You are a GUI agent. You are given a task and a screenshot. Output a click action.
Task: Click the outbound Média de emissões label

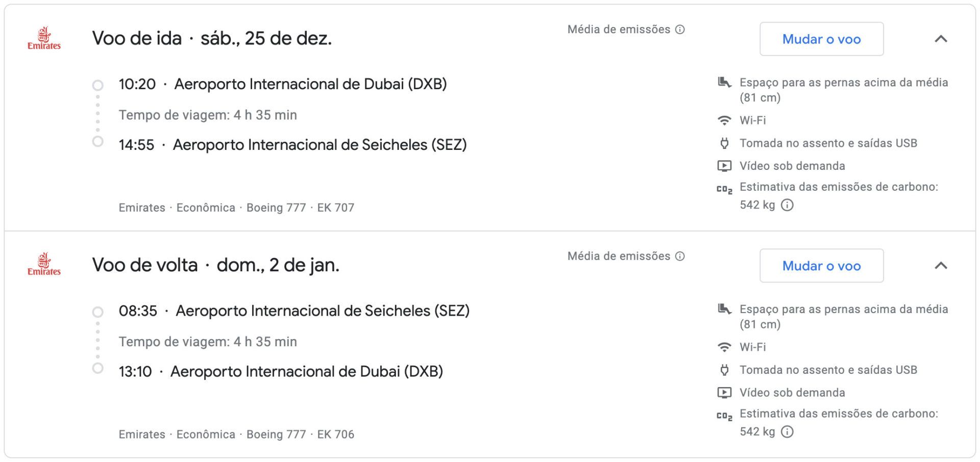click(619, 30)
